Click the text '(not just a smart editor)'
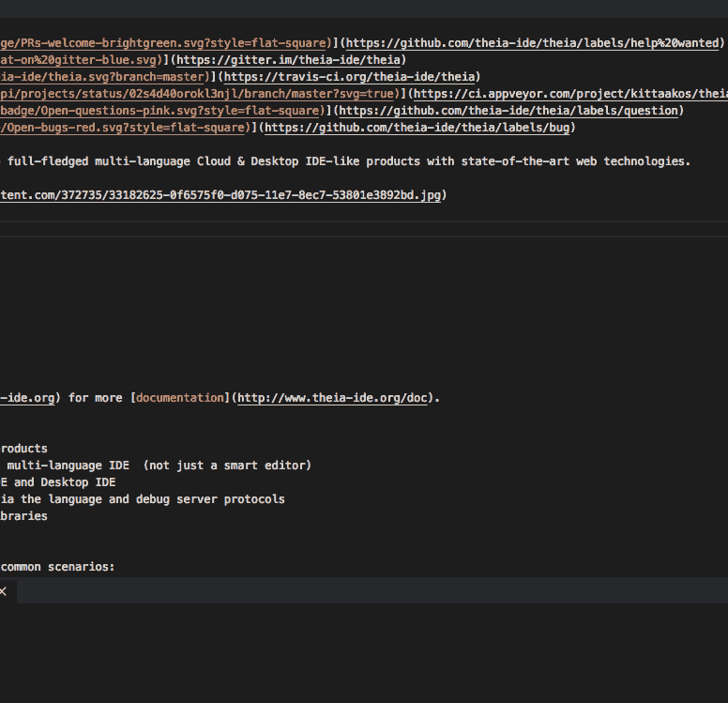The image size is (728, 703). [227, 466]
